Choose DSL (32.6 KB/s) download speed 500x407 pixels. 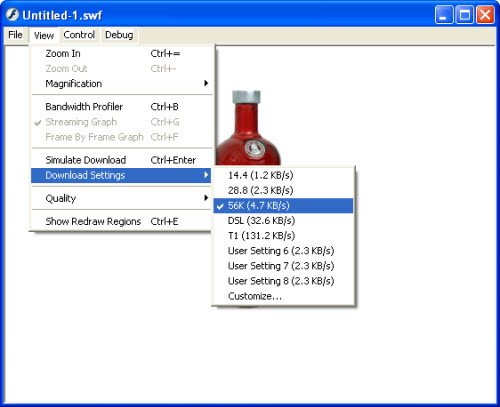[x=283, y=221]
